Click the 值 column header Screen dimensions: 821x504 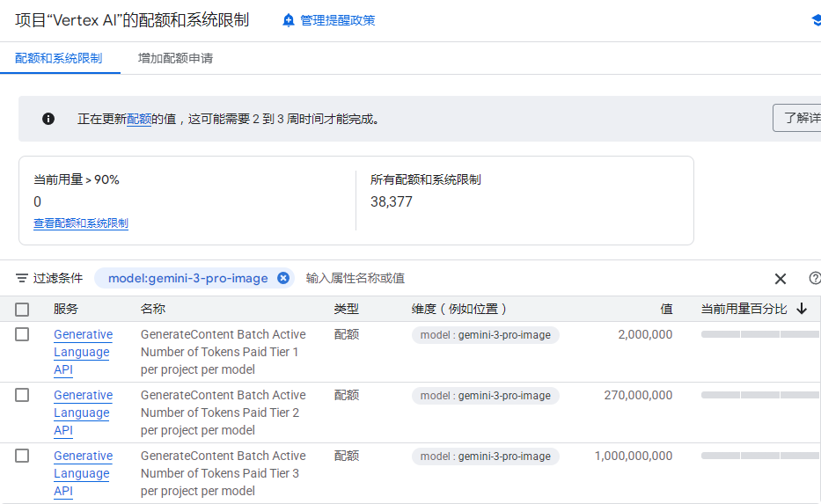(666, 309)
